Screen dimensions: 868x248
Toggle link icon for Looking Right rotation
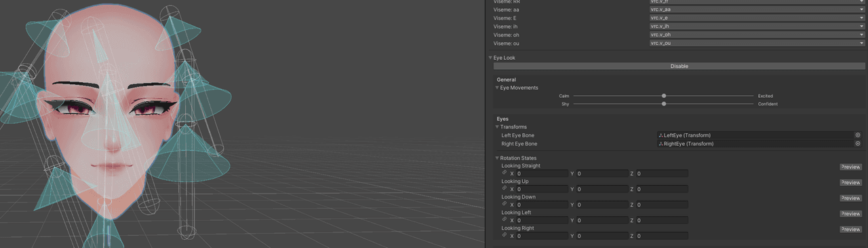505,236
